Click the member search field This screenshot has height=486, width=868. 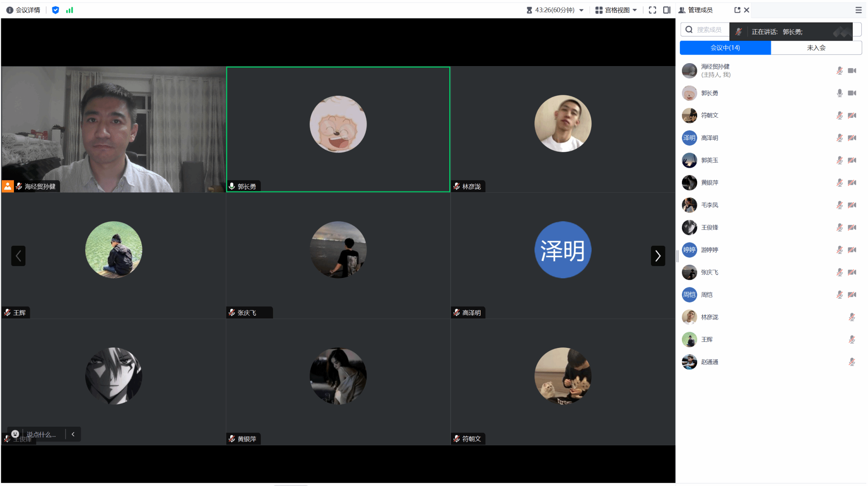point(709,30)
